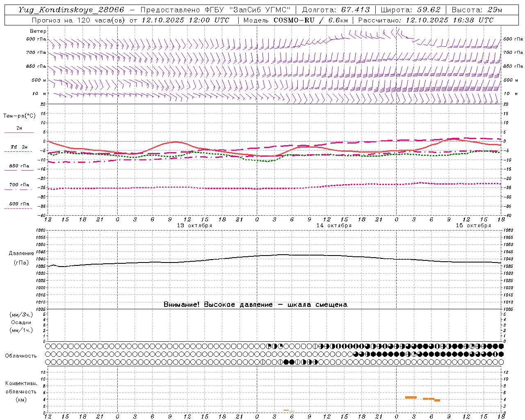This screenshot has width=525, height=420.
Task: Click the 850 гПа temperature legend entry
Action: pos(19,166)
